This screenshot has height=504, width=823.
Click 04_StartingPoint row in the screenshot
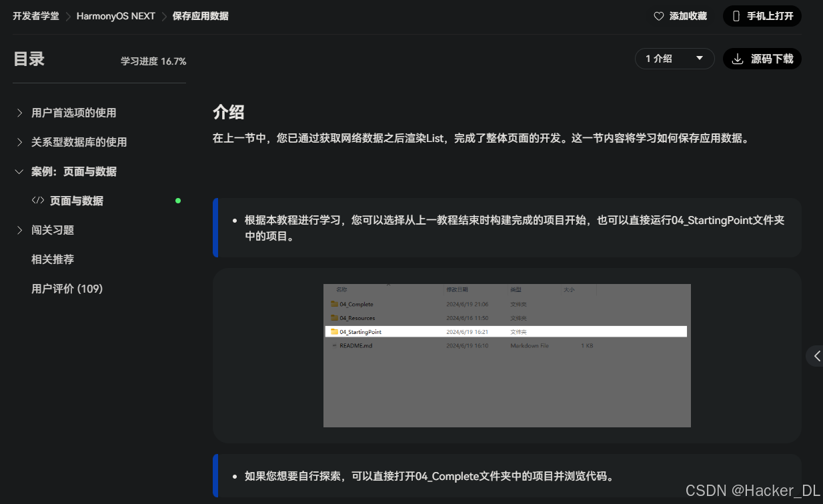(506, 331)
